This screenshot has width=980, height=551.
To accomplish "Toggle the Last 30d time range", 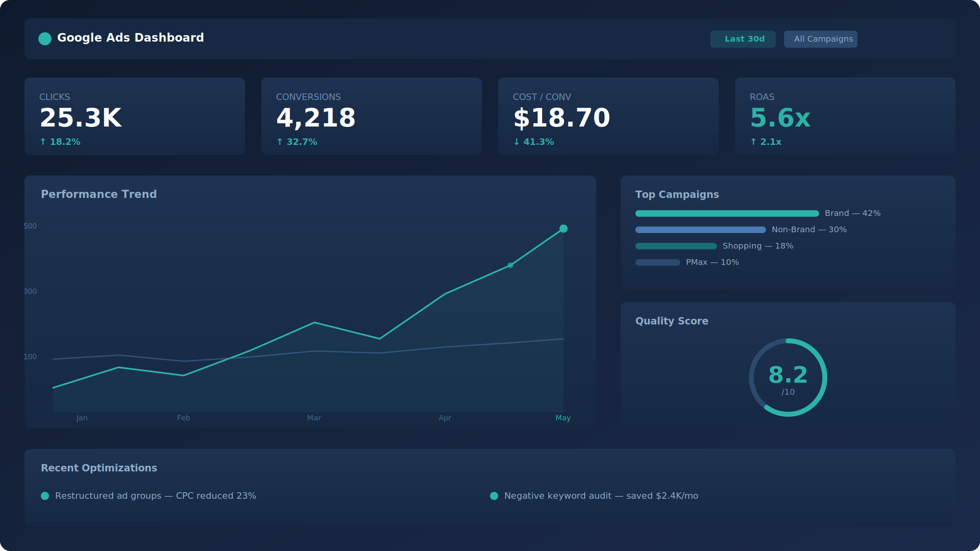I will click(x=743, y=39).
